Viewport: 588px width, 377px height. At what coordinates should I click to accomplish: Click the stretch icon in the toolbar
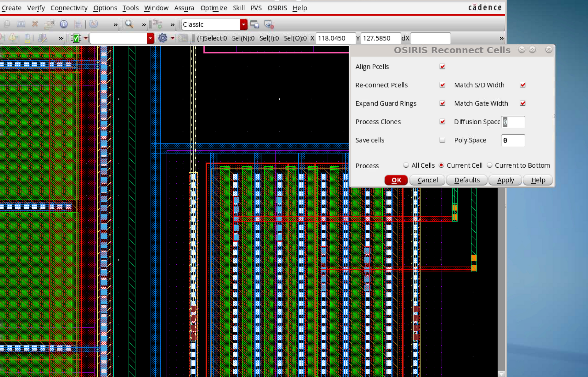pos(21,24)
